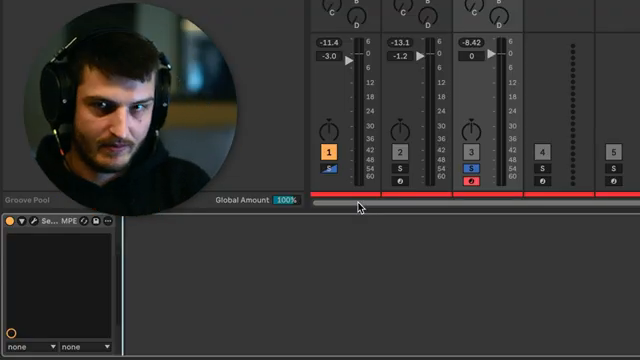Image resolution: width=640 pixels, height=360 pixels.
Task: Solo track 2 with its S button
Action: coord(400,169)
